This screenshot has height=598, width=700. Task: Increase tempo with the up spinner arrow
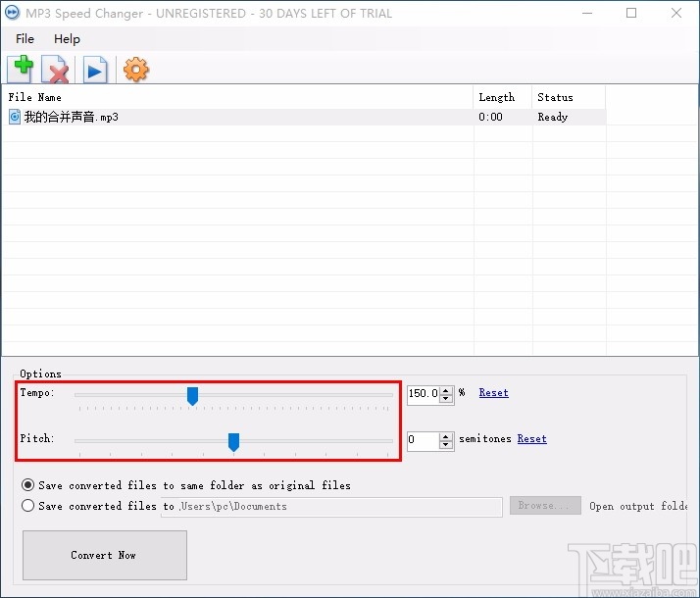tap(446, 390)
